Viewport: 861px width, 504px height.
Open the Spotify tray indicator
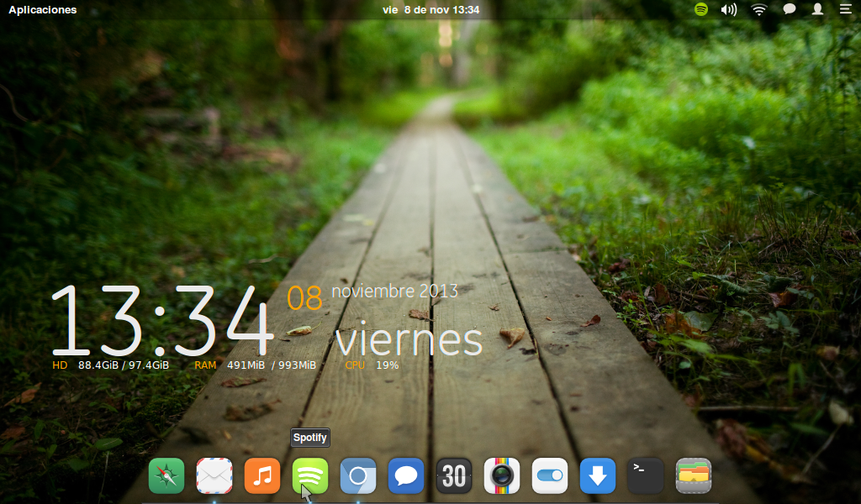pyautogui.click(x=701, y=9)
